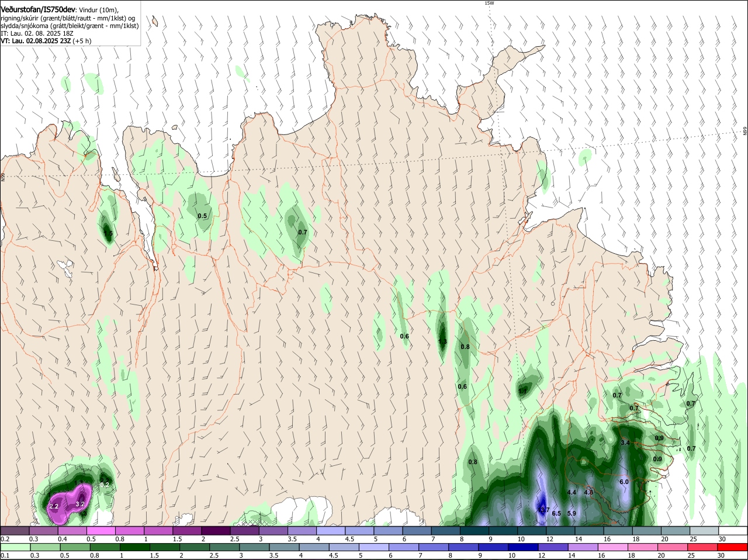
Task: Click the valid time line 'VT: Lau. 02.08.2025 23Z (+5 h)'
Action: click(46, 41)
